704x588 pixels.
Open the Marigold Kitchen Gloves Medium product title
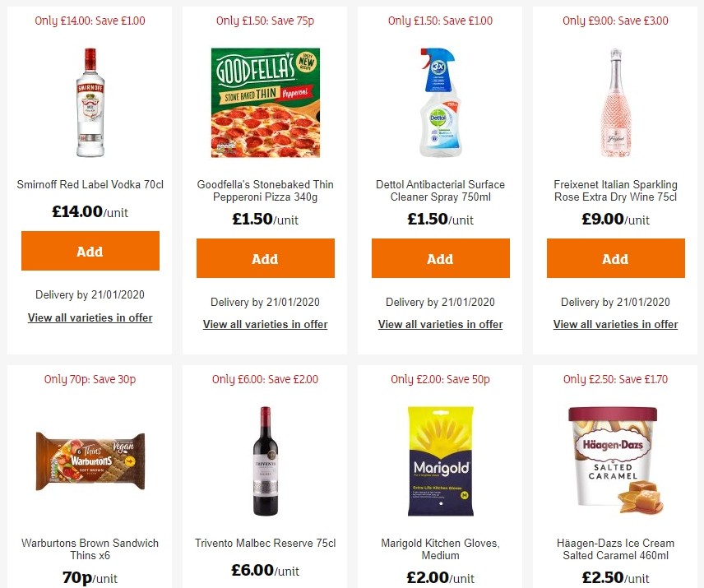click(440, 549)
